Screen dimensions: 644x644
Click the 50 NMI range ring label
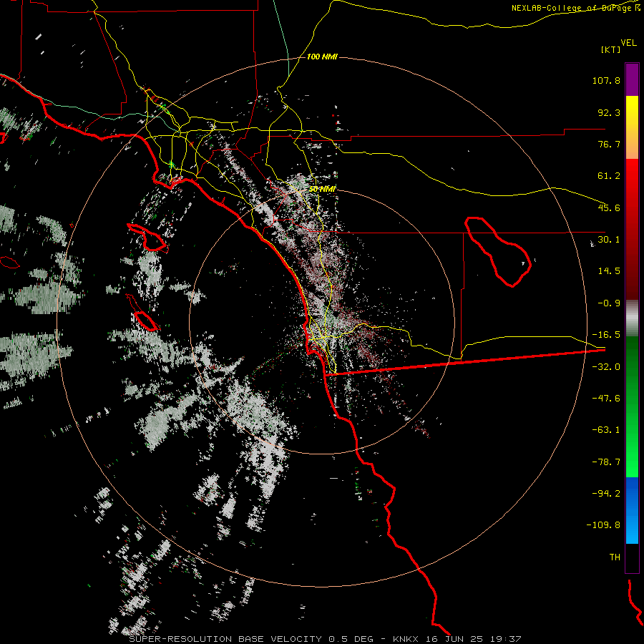(323, 189)
